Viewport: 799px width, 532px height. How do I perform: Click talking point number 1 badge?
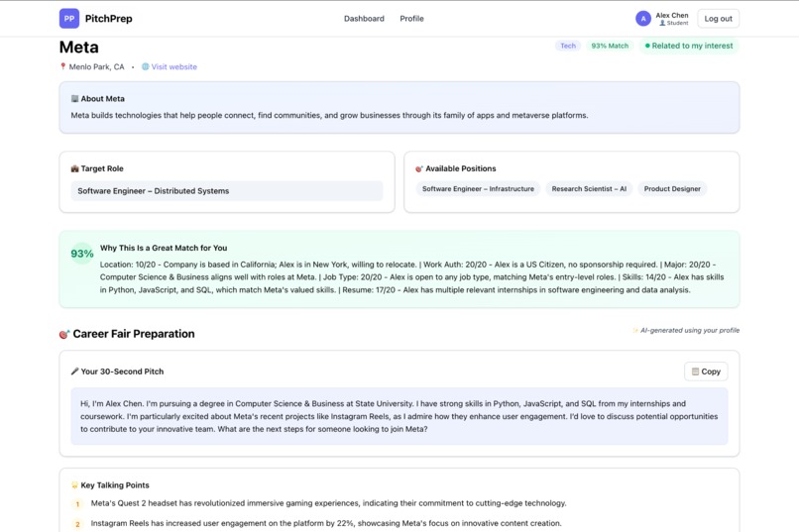[77, 504]
